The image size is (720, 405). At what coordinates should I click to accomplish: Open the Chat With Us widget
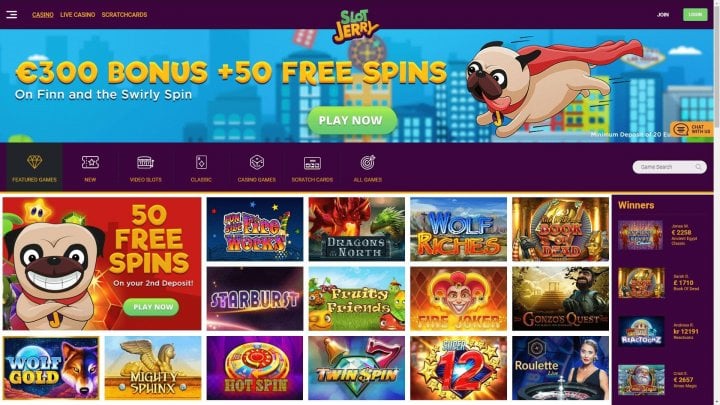click(x=691, y=129)
